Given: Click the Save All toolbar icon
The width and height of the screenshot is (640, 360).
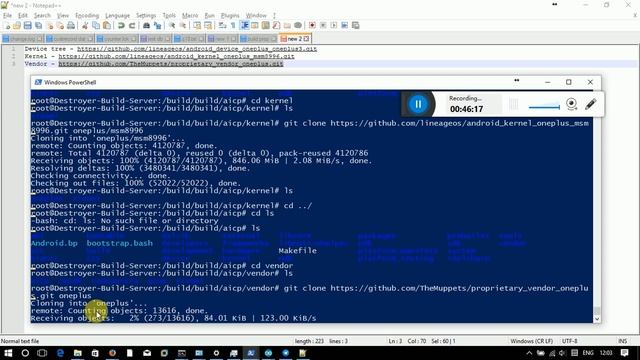Looking at the screenshot, I should 38,25.
